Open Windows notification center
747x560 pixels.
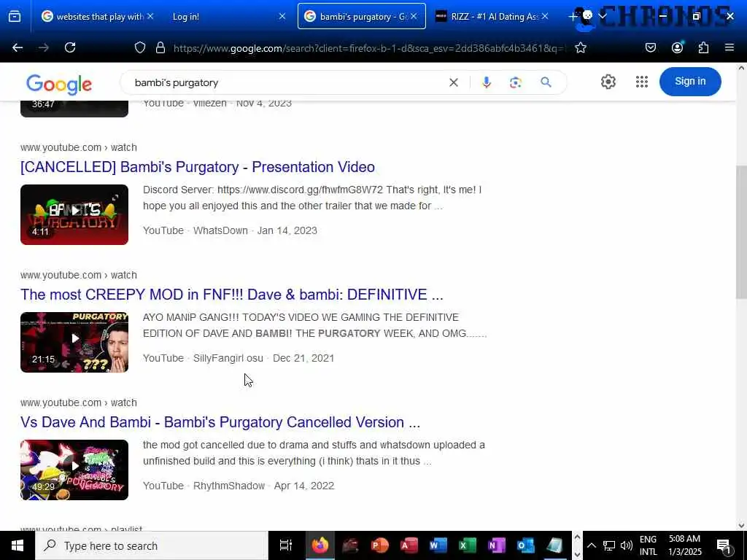(x=723, y=545)
